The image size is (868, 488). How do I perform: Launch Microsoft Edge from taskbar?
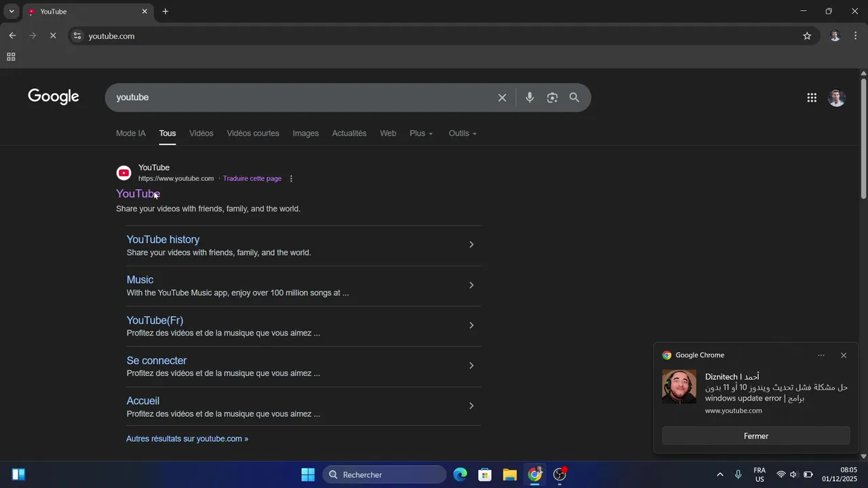[x=460, y=474]
